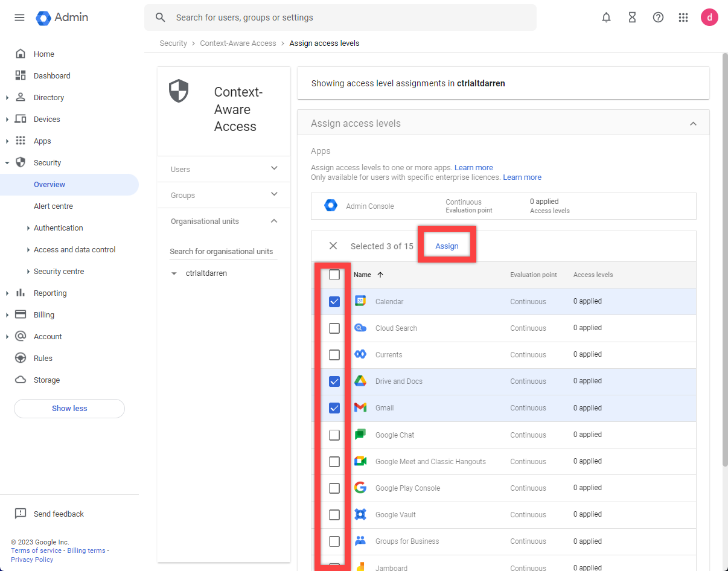Viewport: 728px width, 571px height.
Task: Expand the Users section
Action: (x=274, y=169)
